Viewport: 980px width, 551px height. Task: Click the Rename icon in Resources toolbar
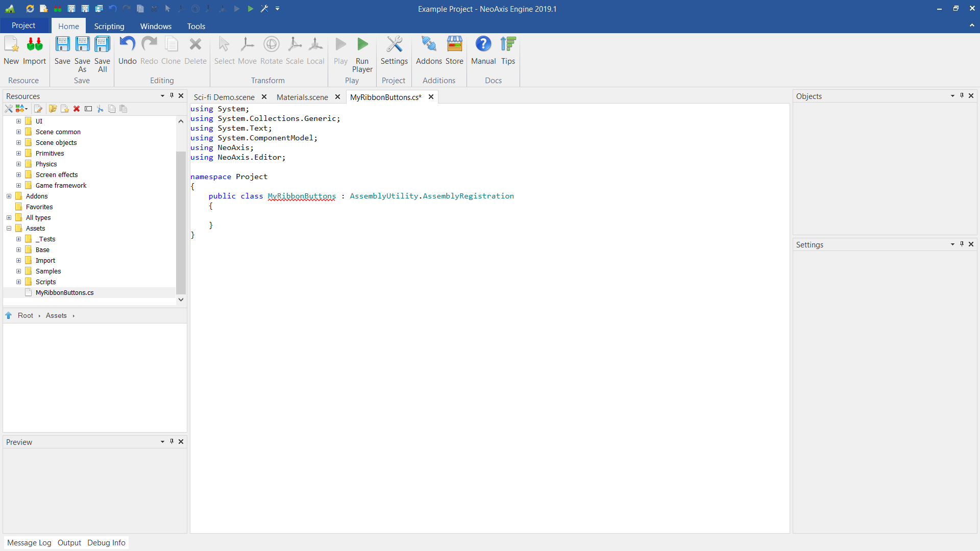88,109
